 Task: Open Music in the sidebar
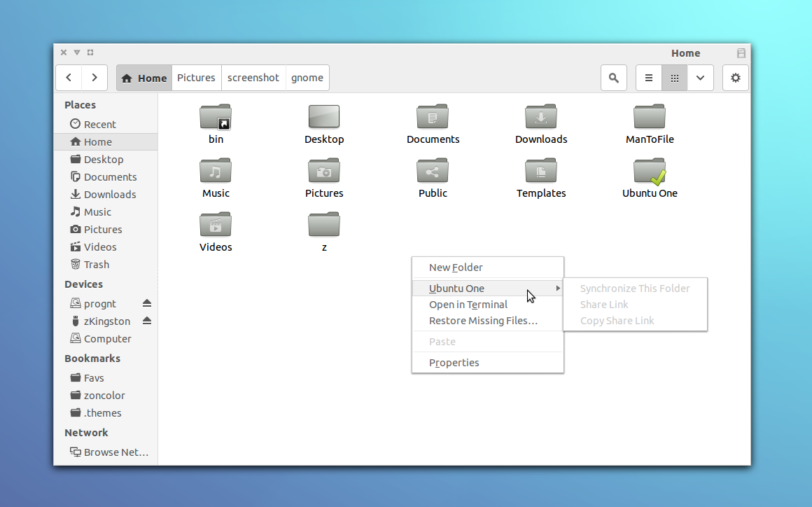pos(106,211)
